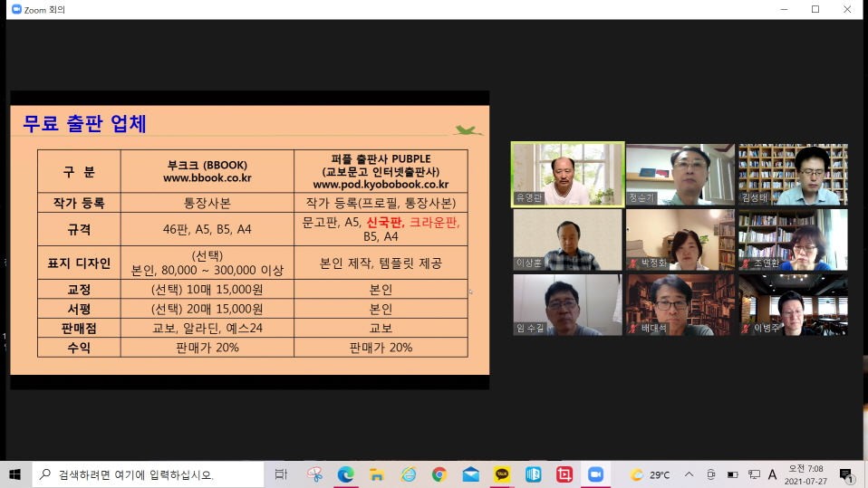Click the (선택) 10매 15,000원 cell
Viewport: 868px width, 488px height.
pyautogui.click(x=207, y=290)
